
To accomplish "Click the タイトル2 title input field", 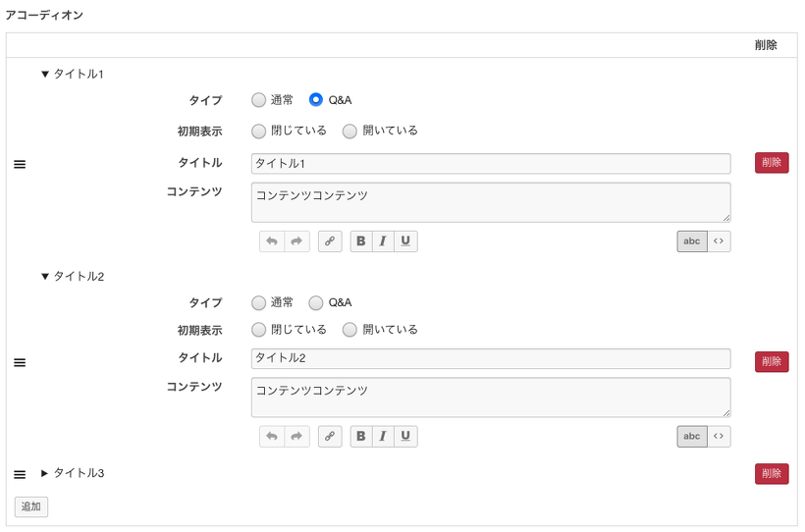I will coord(490,358).
